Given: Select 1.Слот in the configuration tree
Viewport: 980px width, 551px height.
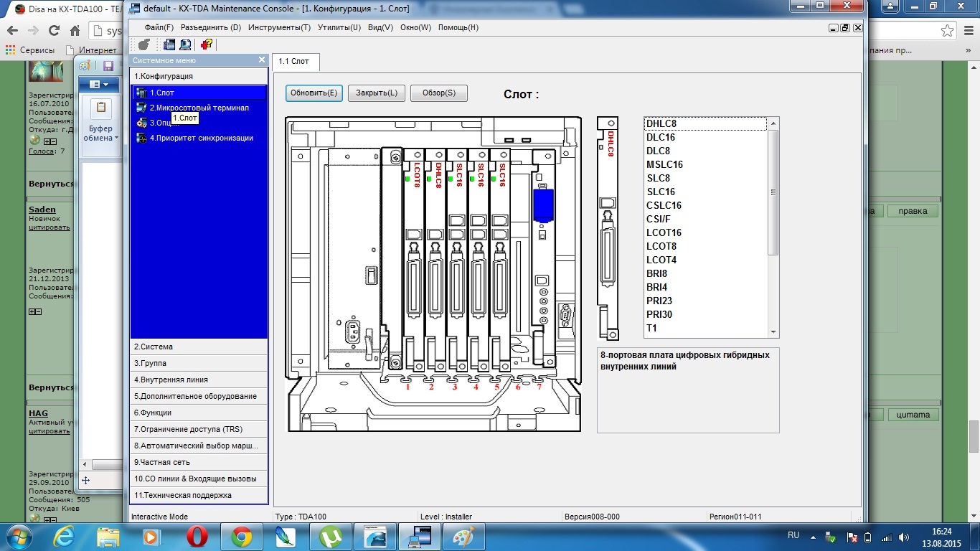Looking at the screenshot, I should pyautogui.click(x=199, y=93).
